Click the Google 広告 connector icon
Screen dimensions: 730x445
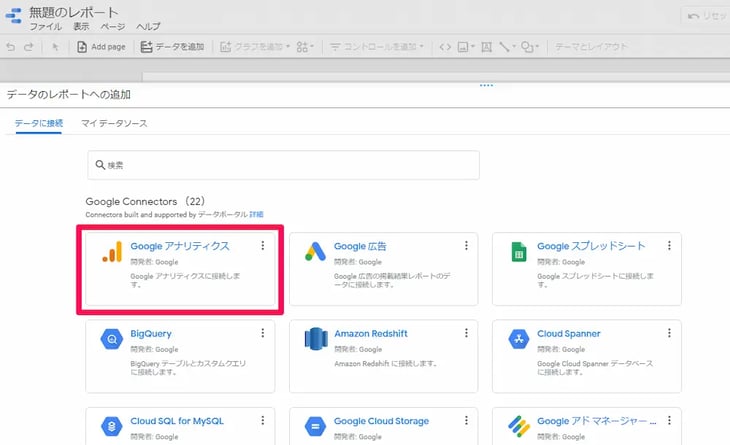coord(316,253)
